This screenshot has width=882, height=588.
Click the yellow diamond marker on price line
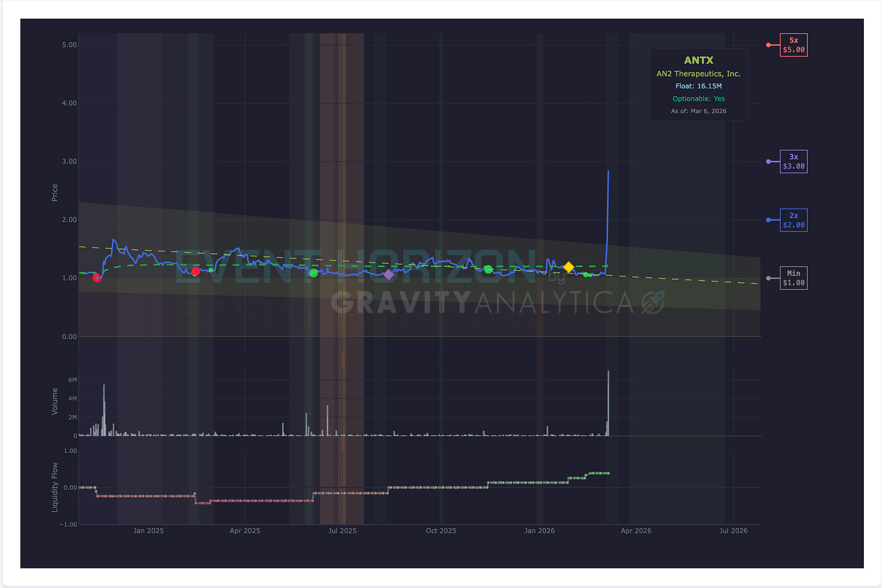tap(568, 267)
